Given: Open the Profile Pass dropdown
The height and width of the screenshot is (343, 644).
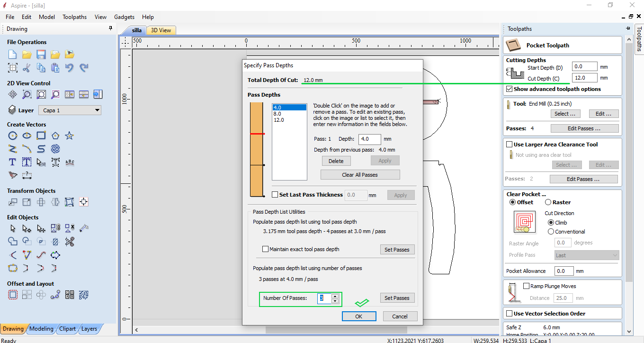Looking at the screenshot, I should point(587,255).
